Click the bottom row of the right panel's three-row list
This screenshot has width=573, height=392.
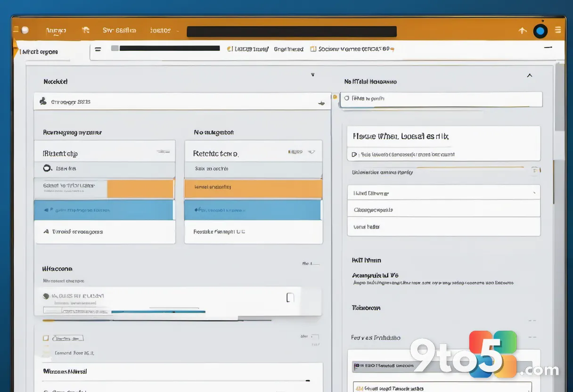click(443, 227)
